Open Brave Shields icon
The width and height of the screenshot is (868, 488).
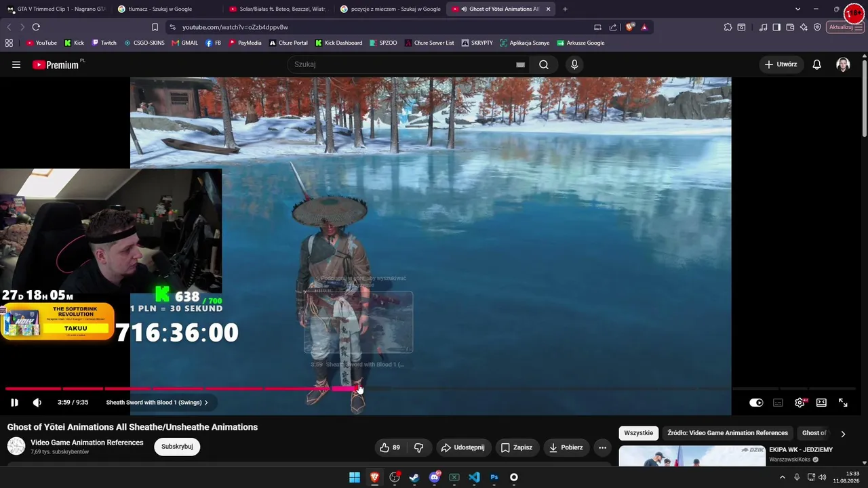[630, 27]
